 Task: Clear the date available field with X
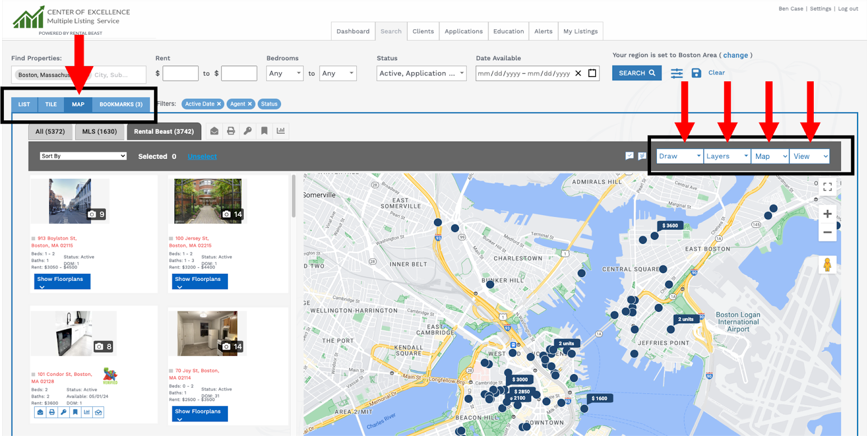click(578, 73)
